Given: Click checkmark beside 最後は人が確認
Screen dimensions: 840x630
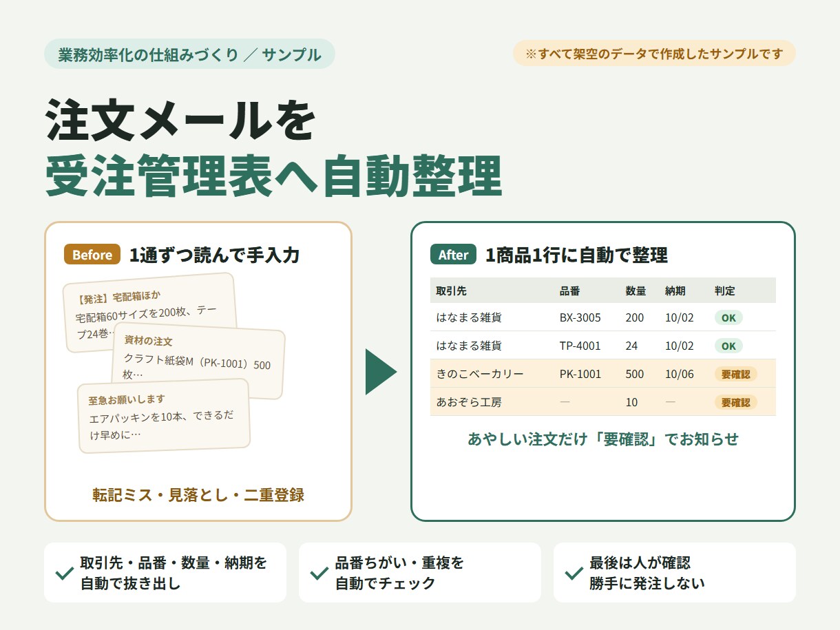Looking at the screenshot, I should tap(574, 573).
